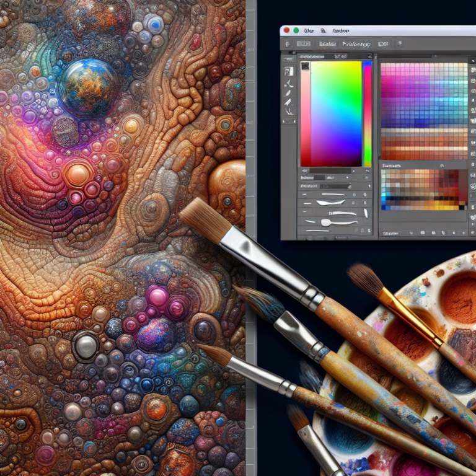Select the wide tapered brush stroke preset
Screen dimensions: 476x476
pyautogui.click(x=330, y=203)
